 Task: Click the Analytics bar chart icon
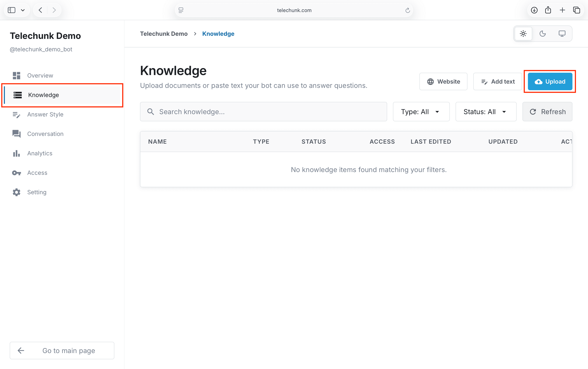pos(17,153)
